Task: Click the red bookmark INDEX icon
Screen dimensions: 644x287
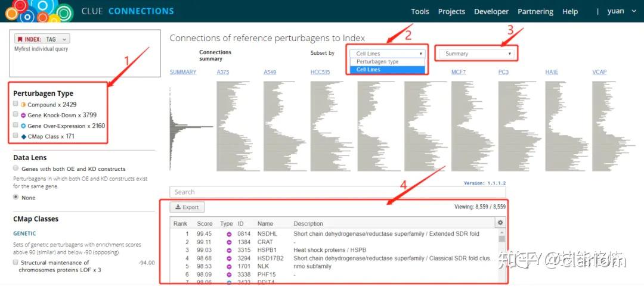Action: tap(20, 39)
